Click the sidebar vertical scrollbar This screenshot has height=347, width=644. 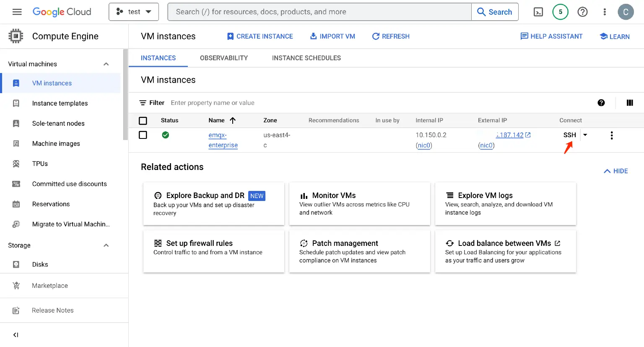(125, 94)
